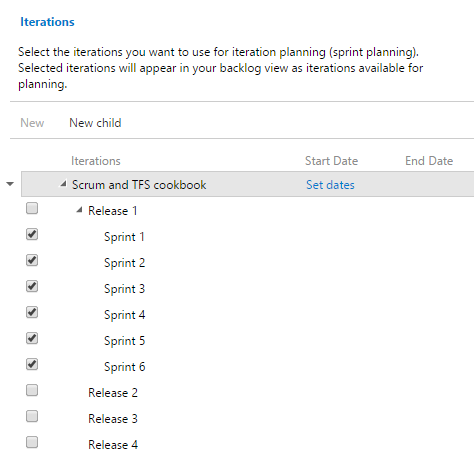474x470 pixels.
Task: Uncheck the Sprint 3 checkbox
Action: tap(32, 286)
